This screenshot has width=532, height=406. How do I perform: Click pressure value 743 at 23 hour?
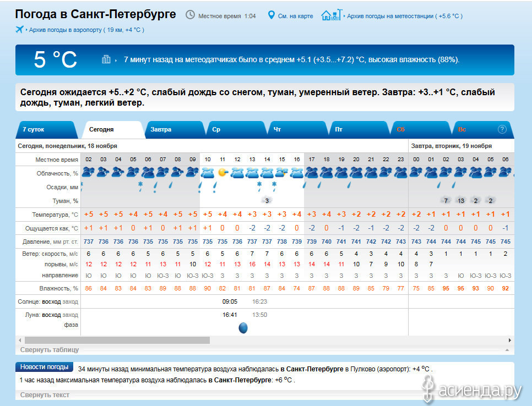tap(401, 242)
